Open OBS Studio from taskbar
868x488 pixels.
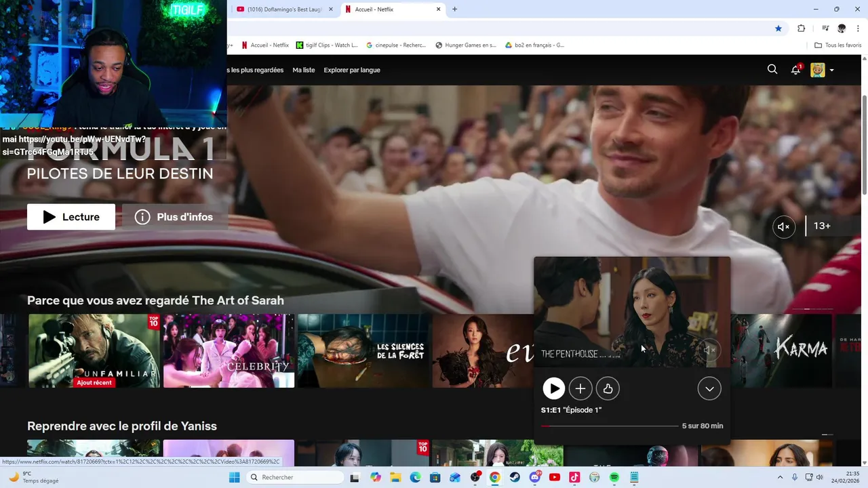click(475, 477)
